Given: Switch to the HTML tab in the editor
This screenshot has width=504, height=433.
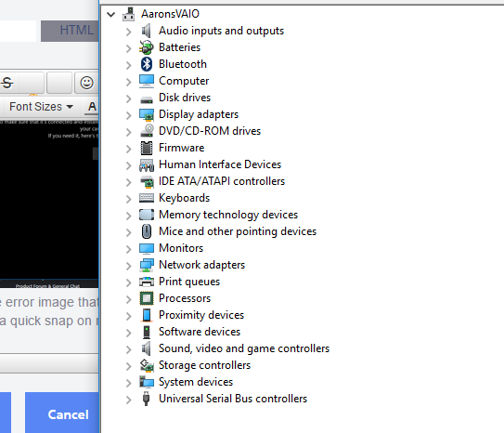Looking at the screenshot, I should click(x=70, y=31).
